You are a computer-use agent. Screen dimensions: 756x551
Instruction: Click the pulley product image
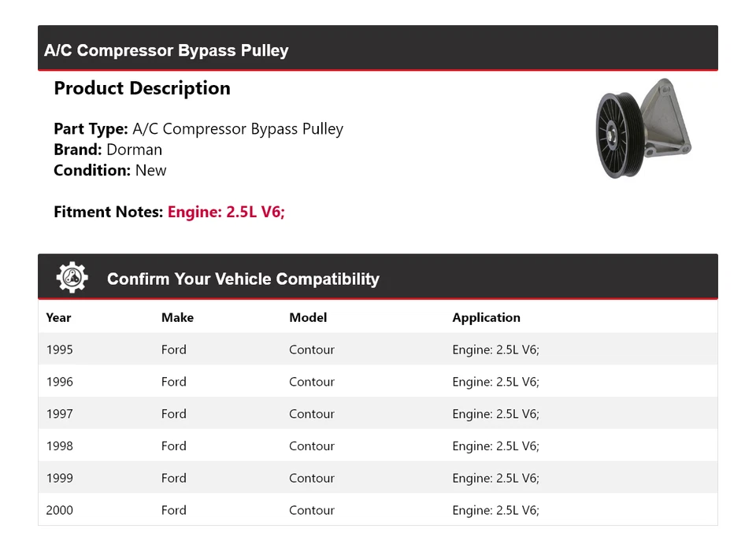click(643, 128)
